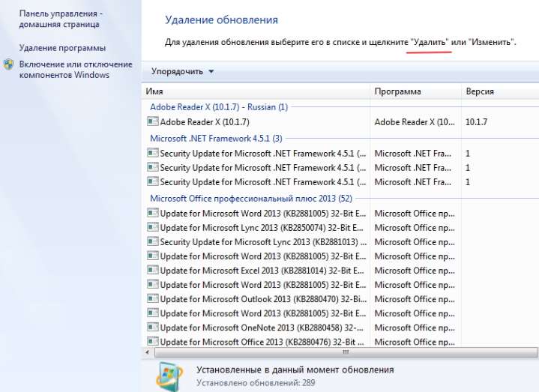
Task: Click the installed updates icon in details pane
Action: [x=169, y=376]
